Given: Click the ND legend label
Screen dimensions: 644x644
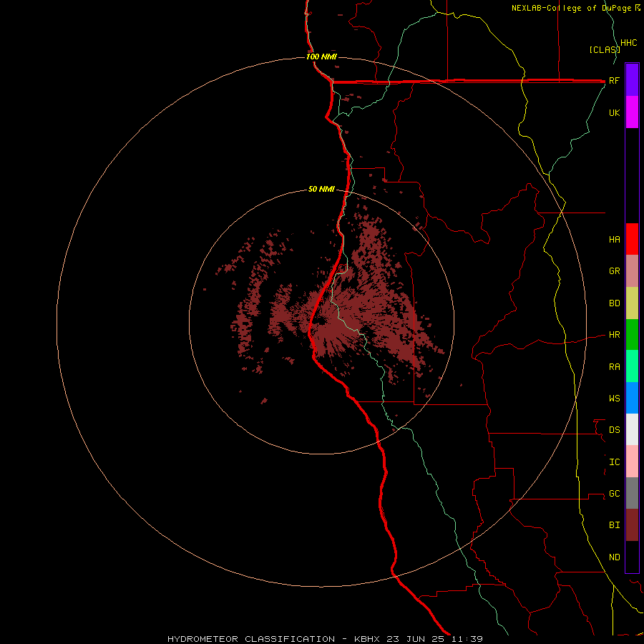Looking at the screenshot, I should coord(614,557).
